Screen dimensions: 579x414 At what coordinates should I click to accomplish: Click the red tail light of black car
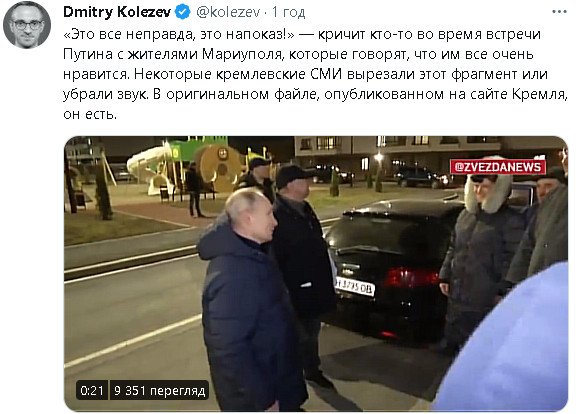(x=411, y=277)
